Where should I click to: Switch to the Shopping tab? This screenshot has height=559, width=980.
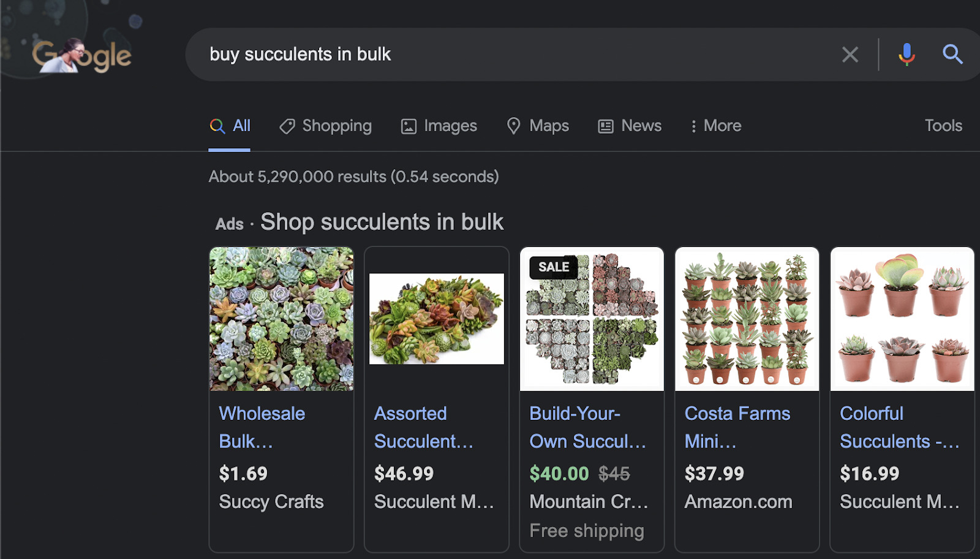[x=337, y=126]
